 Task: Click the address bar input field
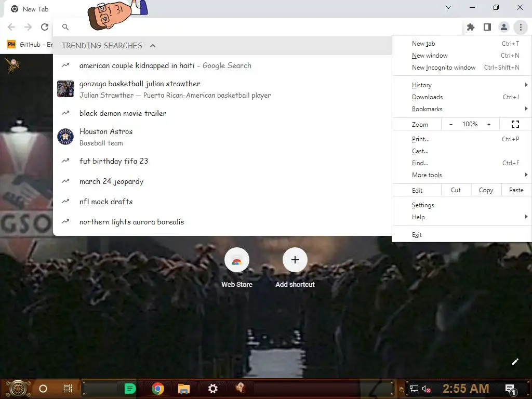pyautogui.click(x=258, y=27)
